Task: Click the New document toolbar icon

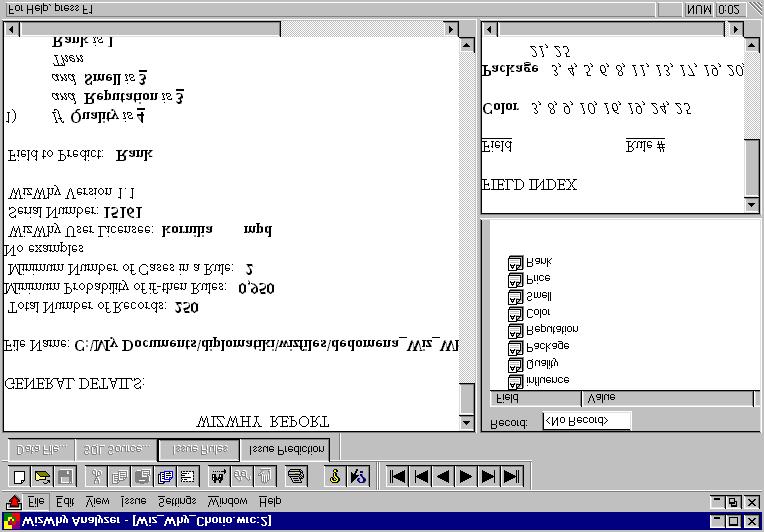Action: (19, 476)
